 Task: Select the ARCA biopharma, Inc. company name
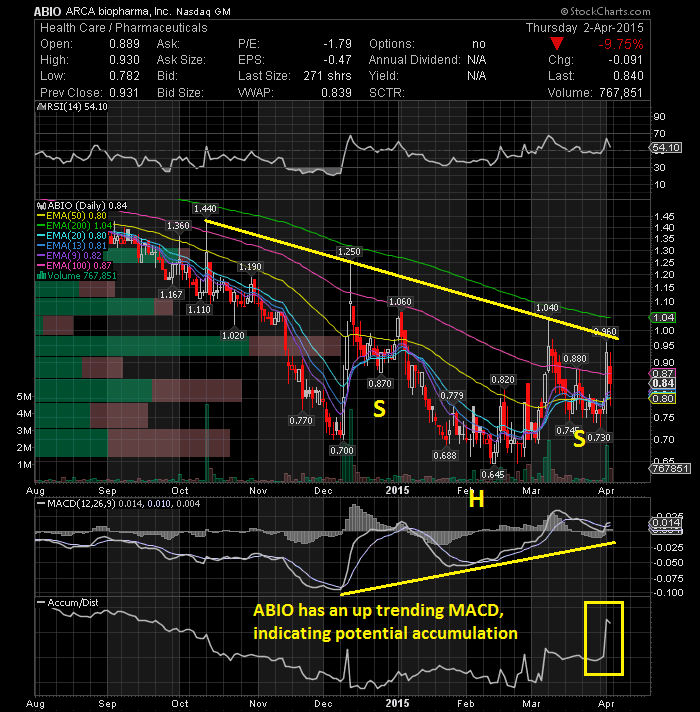pos(119,11)
